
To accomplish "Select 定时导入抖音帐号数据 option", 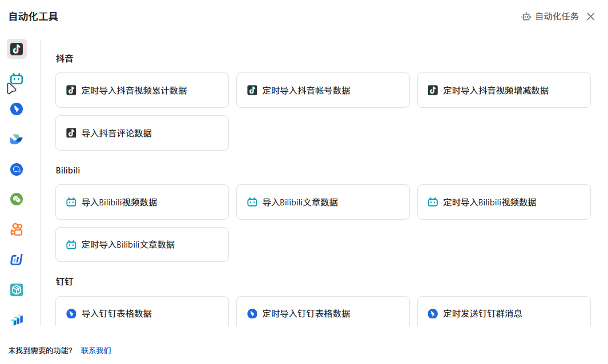I will pyautogui.click(x=323, y=90).
